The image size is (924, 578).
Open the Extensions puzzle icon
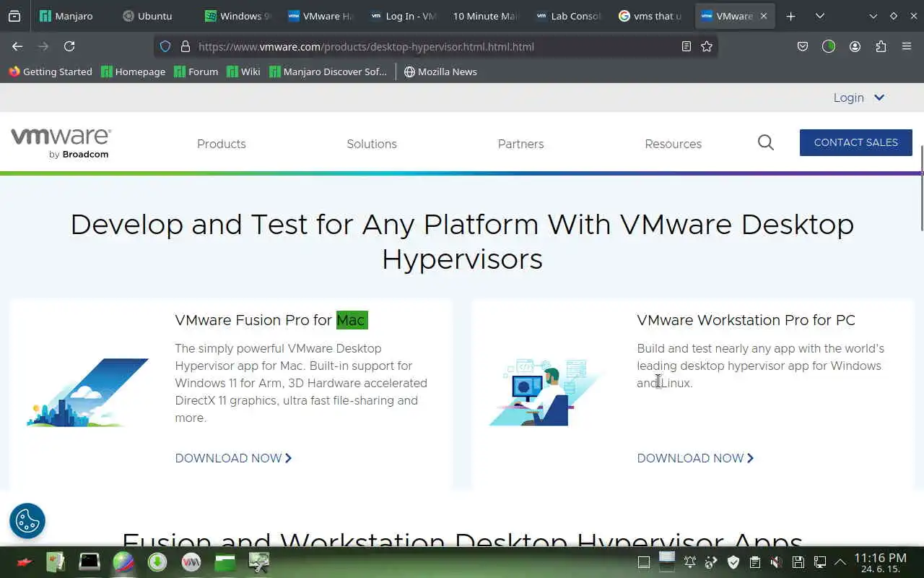tap(881, 46)
